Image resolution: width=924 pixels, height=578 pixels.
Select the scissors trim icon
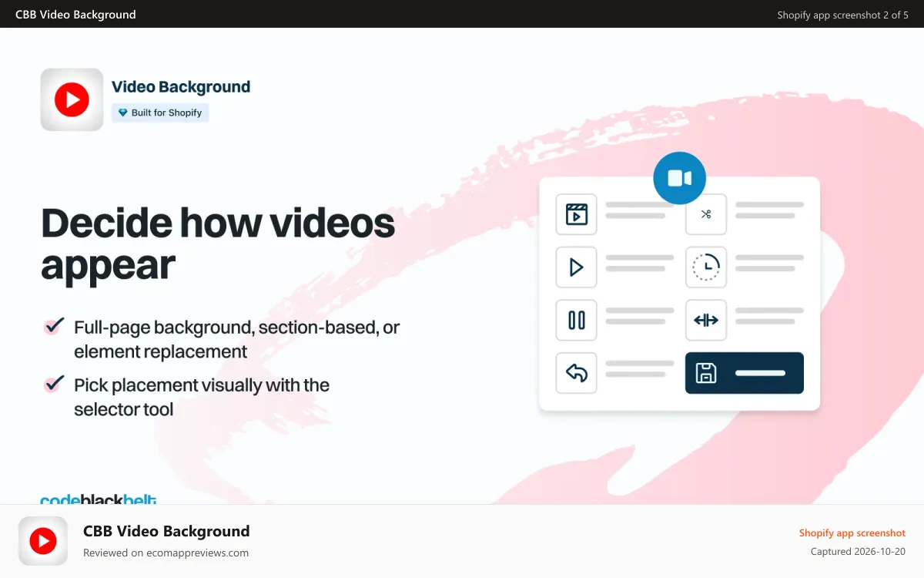click(706, 214)
